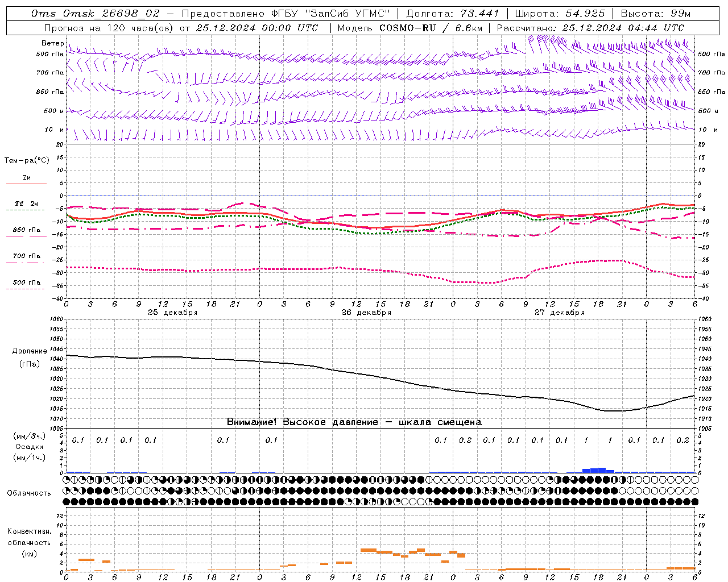Click the Долгота: 73.441 value
The height and width of the screenshot is (582, 728).
click(x=453, y=13)
